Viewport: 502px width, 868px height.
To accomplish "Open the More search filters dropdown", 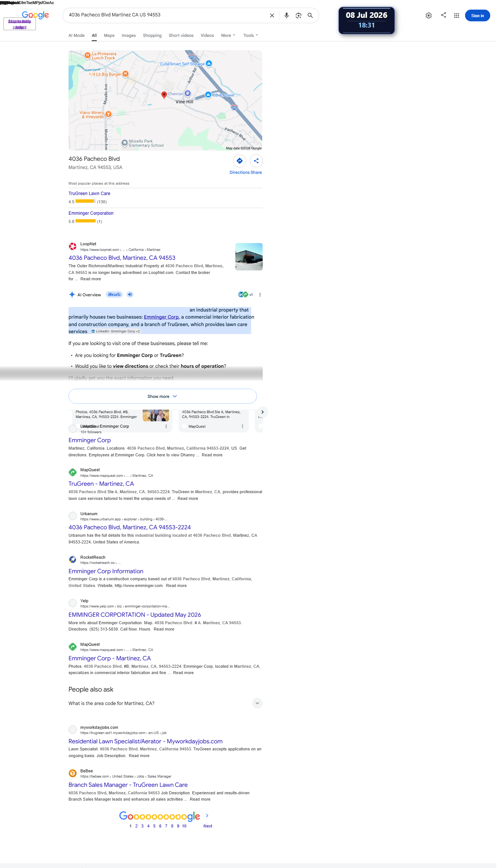I will point(228,35).
